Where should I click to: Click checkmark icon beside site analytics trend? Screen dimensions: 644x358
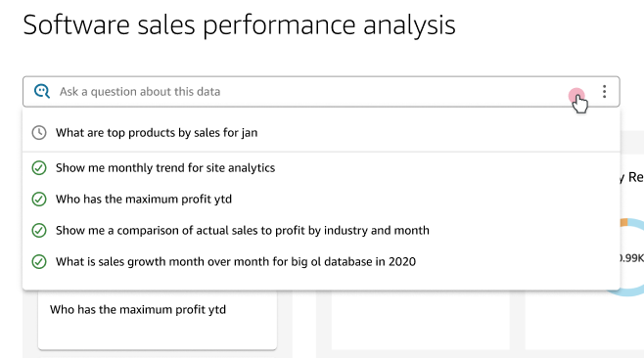pyautogui.click(x=39, y=168)
